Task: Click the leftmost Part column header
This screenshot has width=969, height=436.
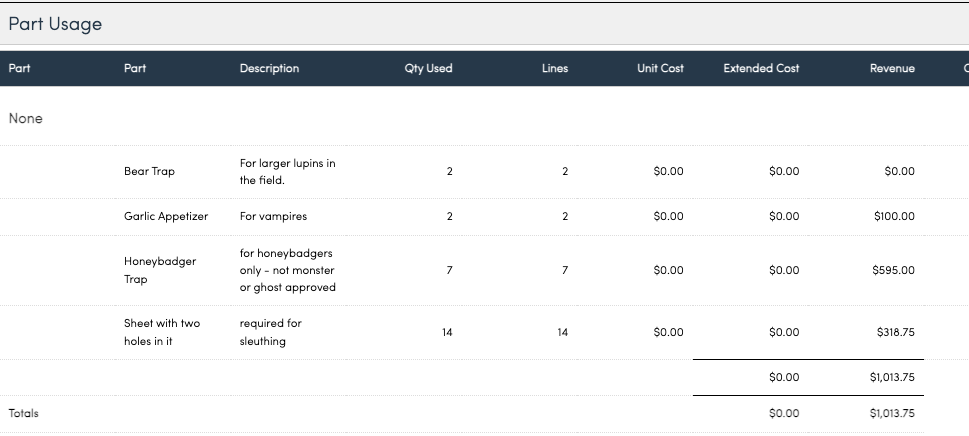Action: (x=19, y=69)
